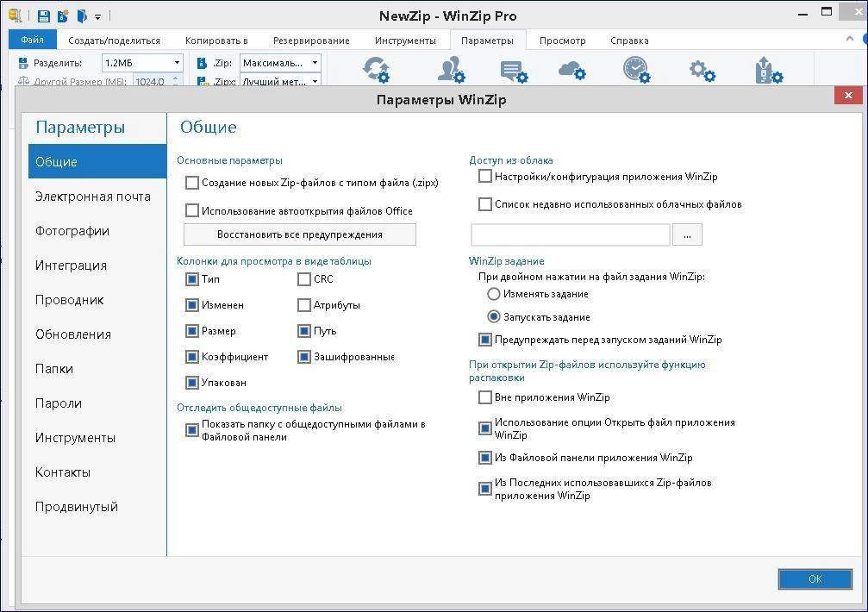Click the WinZip application icon in the title bar

click(x=15, y=16)
